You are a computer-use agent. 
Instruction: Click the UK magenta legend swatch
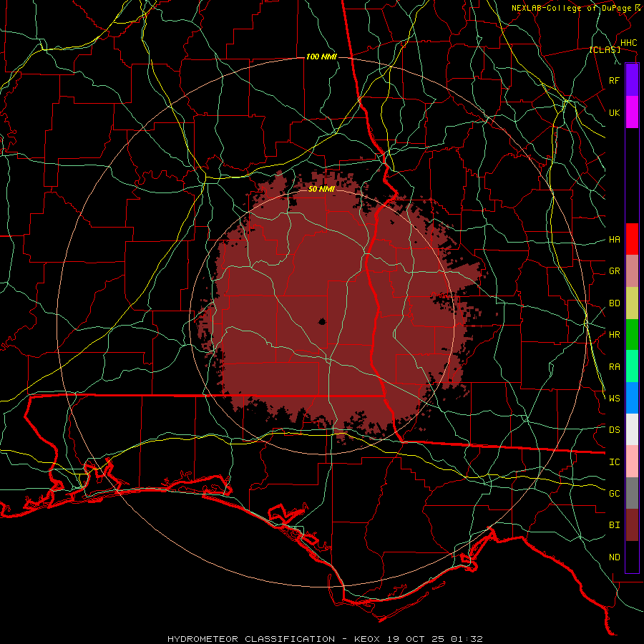pyautogui.click(x=632, y=112)
